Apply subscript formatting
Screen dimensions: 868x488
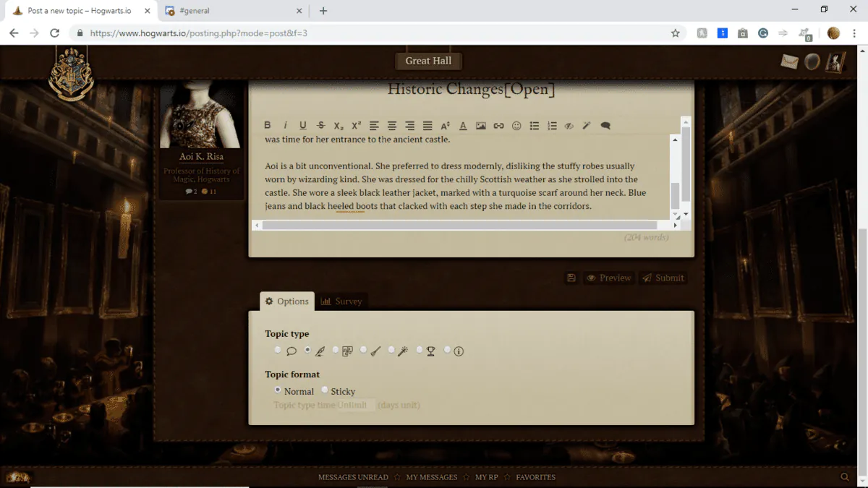pos(339,126)
